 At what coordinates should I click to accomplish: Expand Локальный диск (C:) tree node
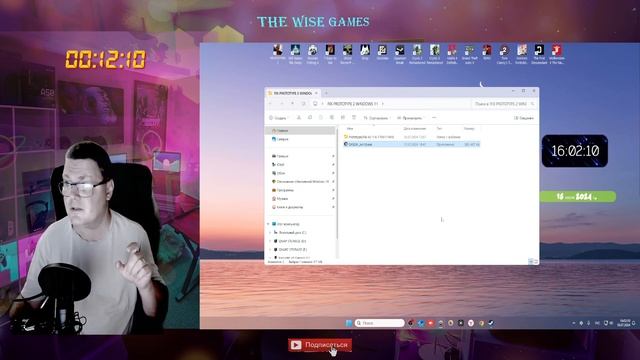coord(270,233)
